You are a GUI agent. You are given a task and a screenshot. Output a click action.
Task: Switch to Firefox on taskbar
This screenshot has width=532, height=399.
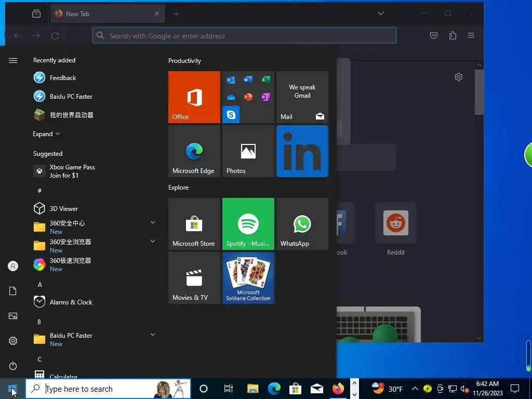(338, 389)
